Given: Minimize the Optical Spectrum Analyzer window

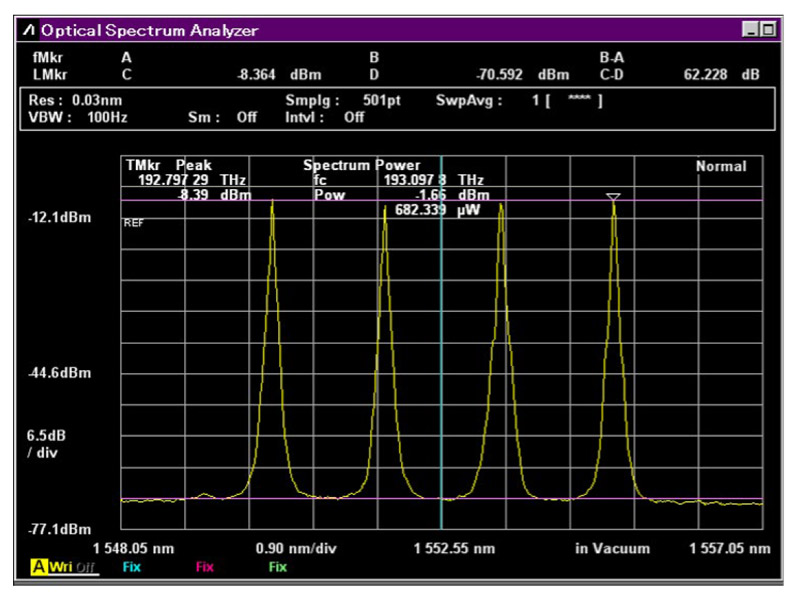Looking at the screenshot, I should click(x=749, y=30).
